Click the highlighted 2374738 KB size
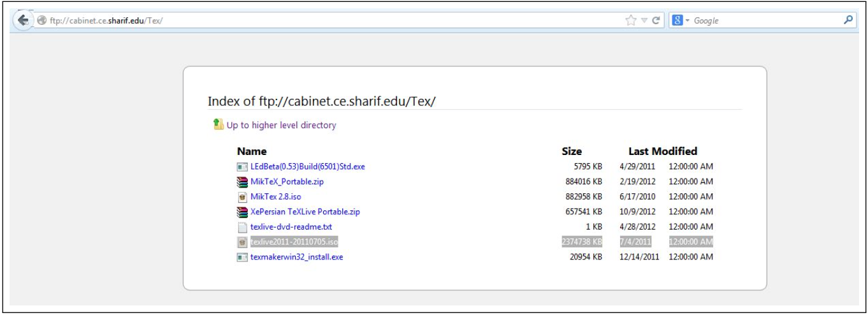868x315 pixels. click(x=582, y=242)
